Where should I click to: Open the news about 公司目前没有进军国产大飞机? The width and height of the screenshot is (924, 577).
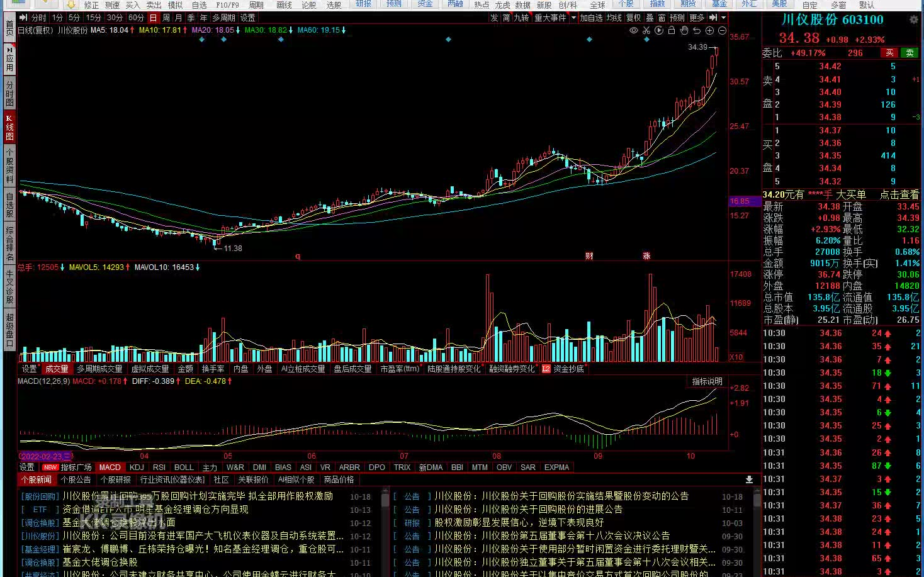(x=203, y=535)
